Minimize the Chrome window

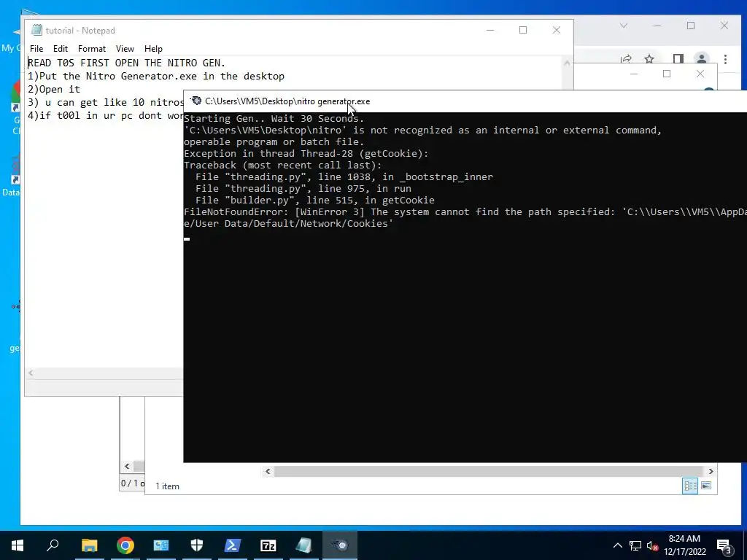tap(657, 26)
